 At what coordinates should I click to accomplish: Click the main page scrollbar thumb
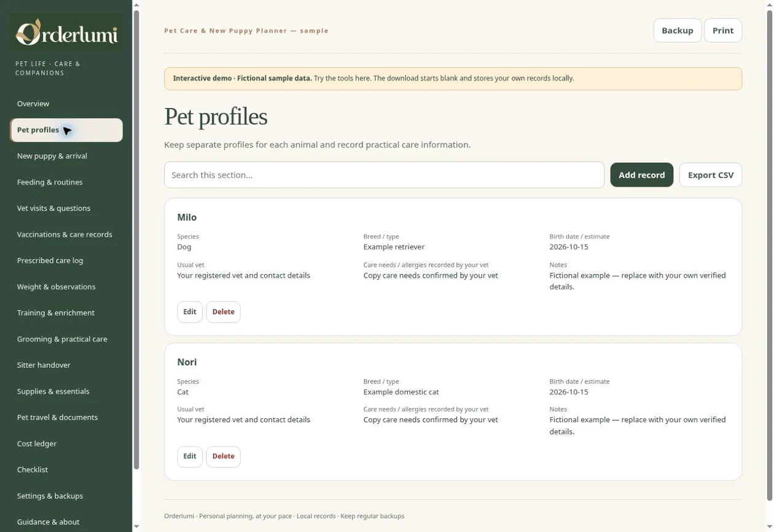(769, 254)
